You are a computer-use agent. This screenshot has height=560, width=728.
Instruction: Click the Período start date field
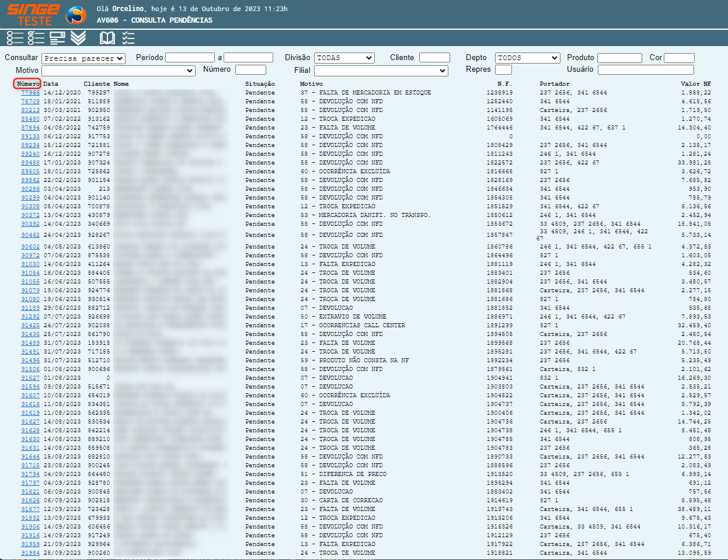[190, 58]
